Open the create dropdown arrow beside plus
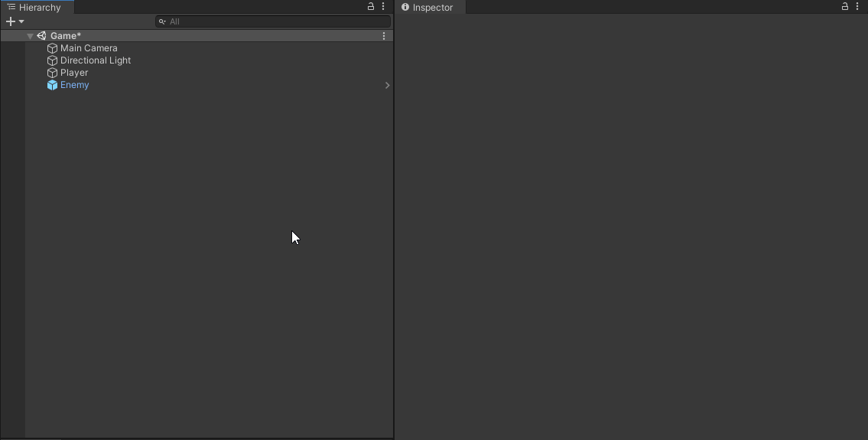The width and height of the screenshot is (868, 440). coord(21,21)
